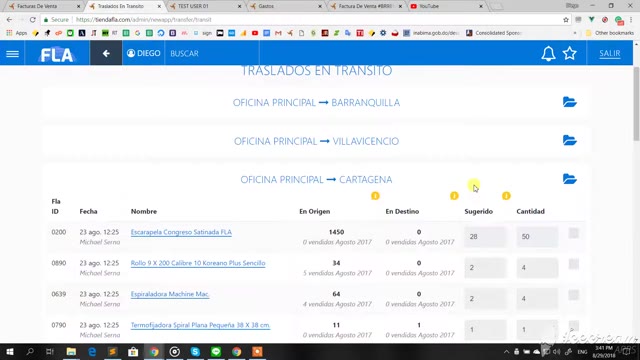Image resolution: width=640 pixels, height=360 pixels.
Task: Click the Nombre column header
Action: [x=144, y=211]
